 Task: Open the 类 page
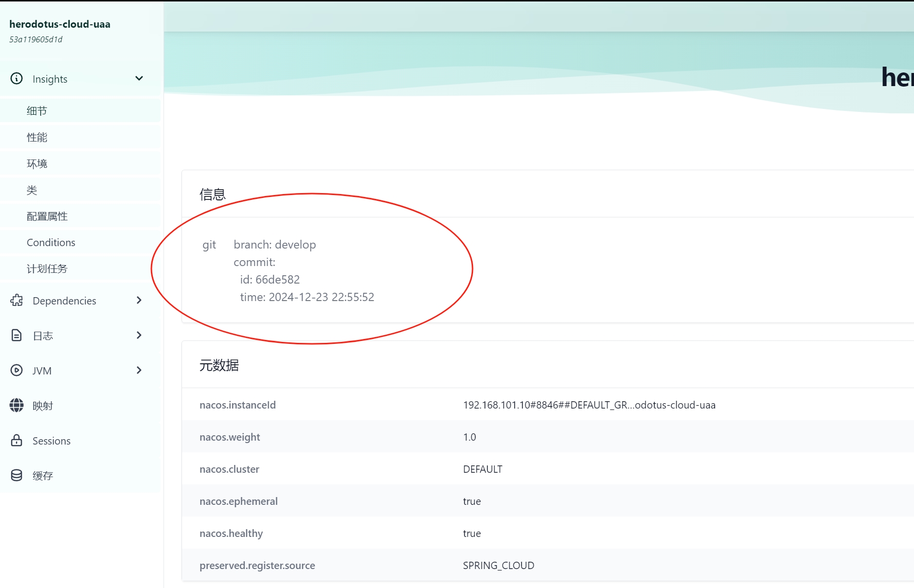point(32,189)
